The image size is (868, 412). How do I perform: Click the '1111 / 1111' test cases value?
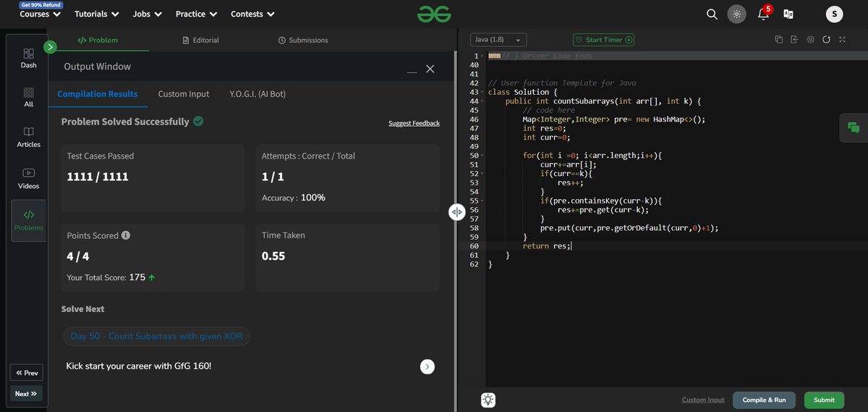click(97, 176)
